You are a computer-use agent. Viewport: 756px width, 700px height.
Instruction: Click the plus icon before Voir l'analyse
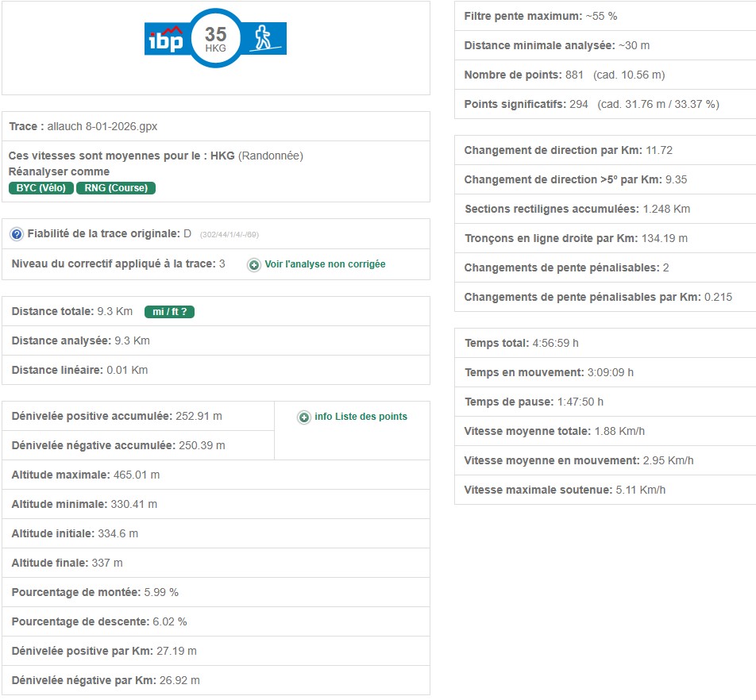[x=254, y=264]
